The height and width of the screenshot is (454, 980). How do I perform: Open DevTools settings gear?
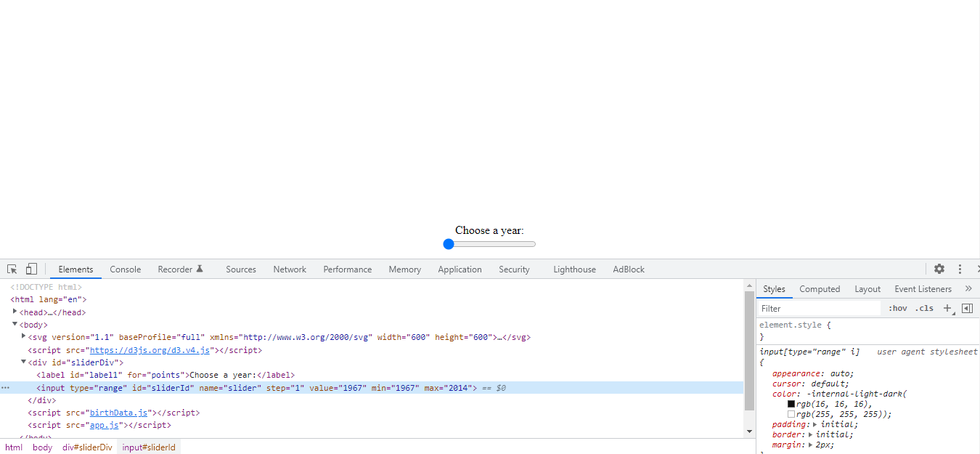(939, 269)
